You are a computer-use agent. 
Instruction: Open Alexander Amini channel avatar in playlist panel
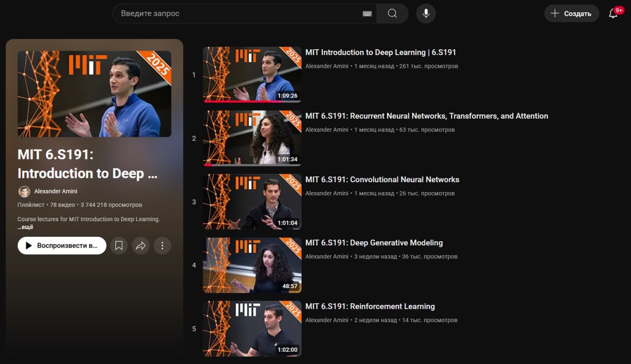pyautogui.click(x=24, y=191)
